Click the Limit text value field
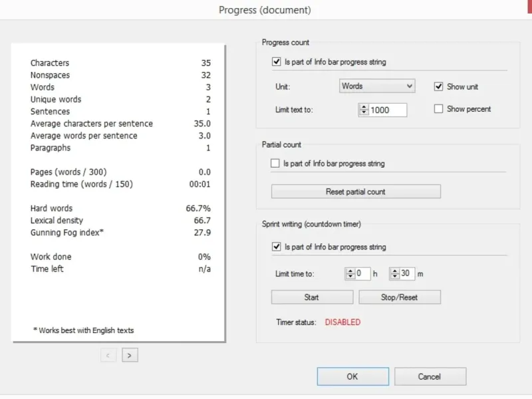The height and width of the screenshot is (399, 532). (x=388, y=110)
